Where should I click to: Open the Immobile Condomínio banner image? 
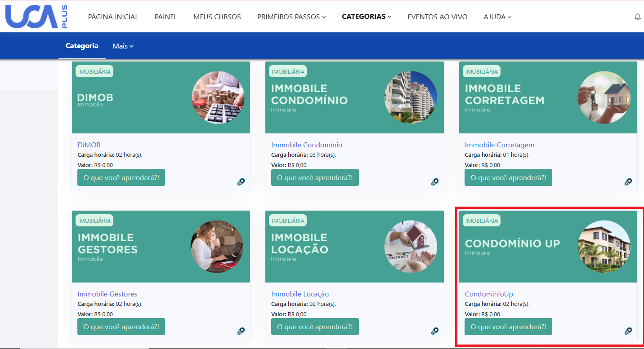coord(354,97)
